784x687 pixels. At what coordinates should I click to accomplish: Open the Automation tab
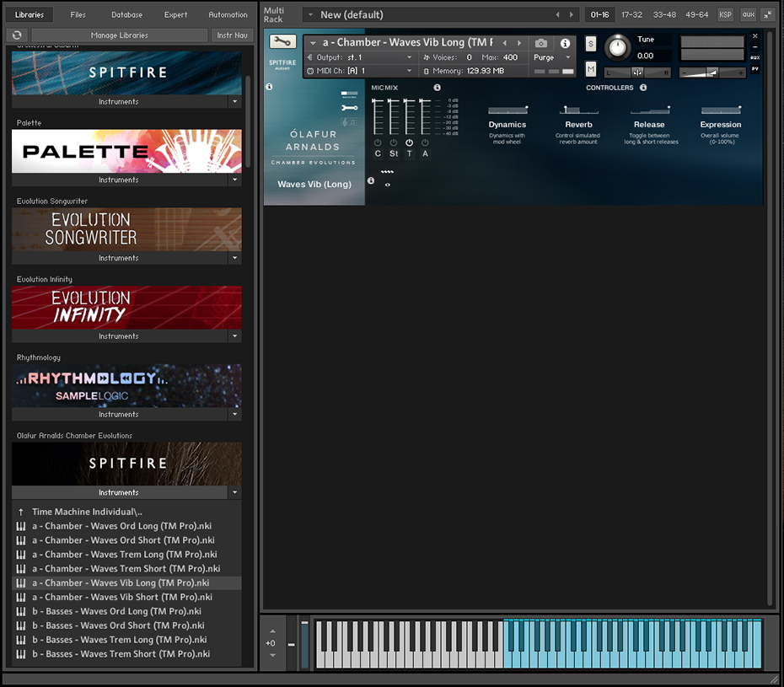pos(228,15)
